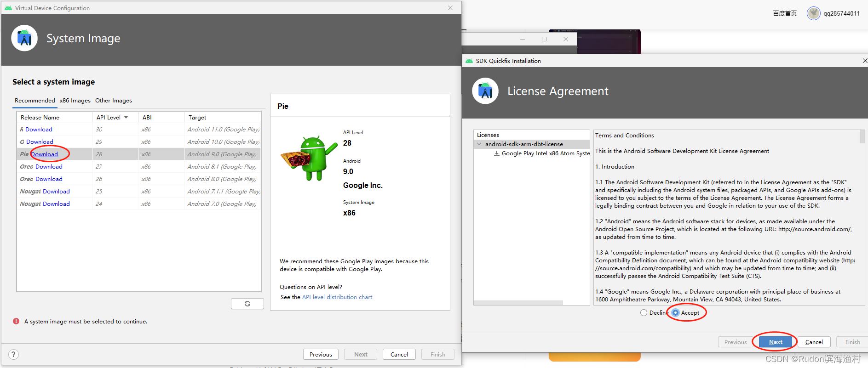The width and height of the screenshot is (868, 368).
Task: Click the Target column header
Action: tap(223, 118)
